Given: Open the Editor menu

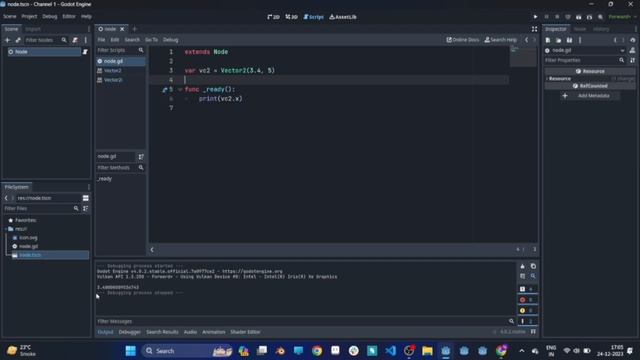Looking at the screenshot, I should tap(69, 17).
